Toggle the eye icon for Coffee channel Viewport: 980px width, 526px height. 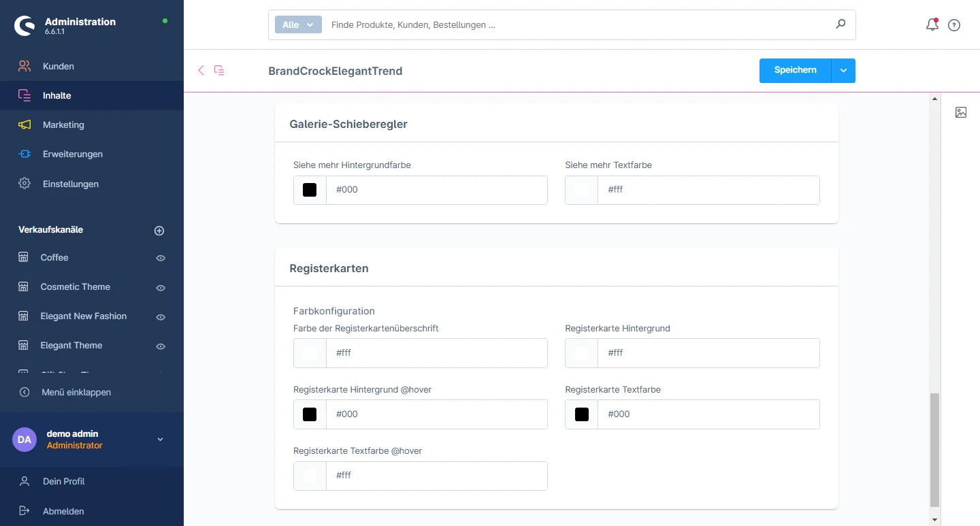click(161, 258)
